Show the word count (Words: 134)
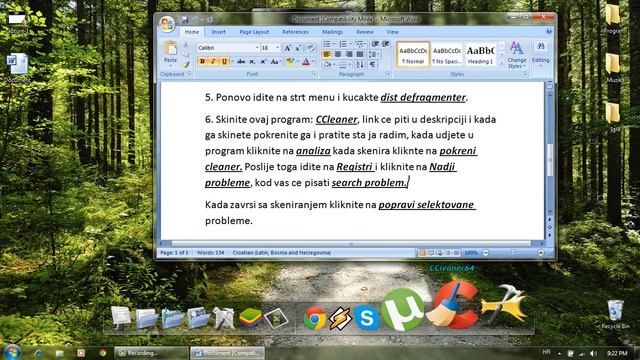Viewport: 640px width, 360px height. tap(210, 253)
